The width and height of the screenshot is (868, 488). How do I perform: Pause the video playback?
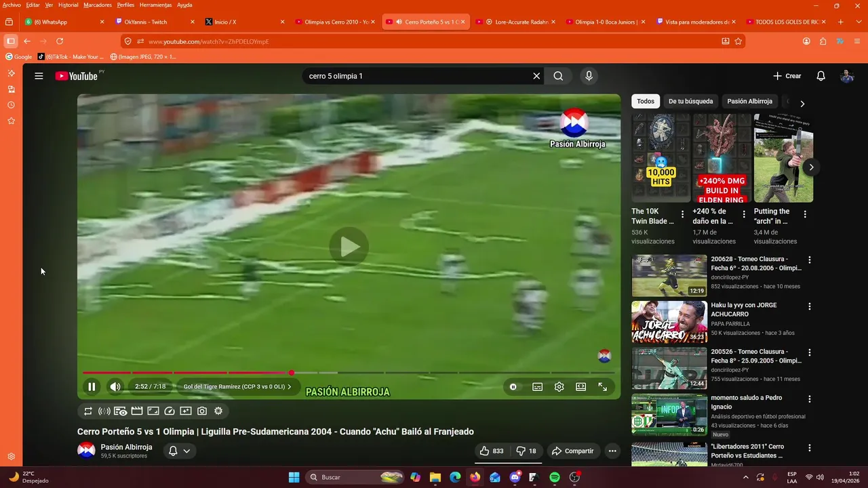[92, 387]
